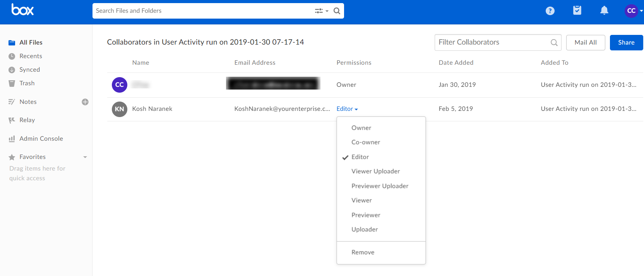Open search filter options dropdown
Image resolution: width=644 pixels, height=276 pixels.
coord(321,11)
